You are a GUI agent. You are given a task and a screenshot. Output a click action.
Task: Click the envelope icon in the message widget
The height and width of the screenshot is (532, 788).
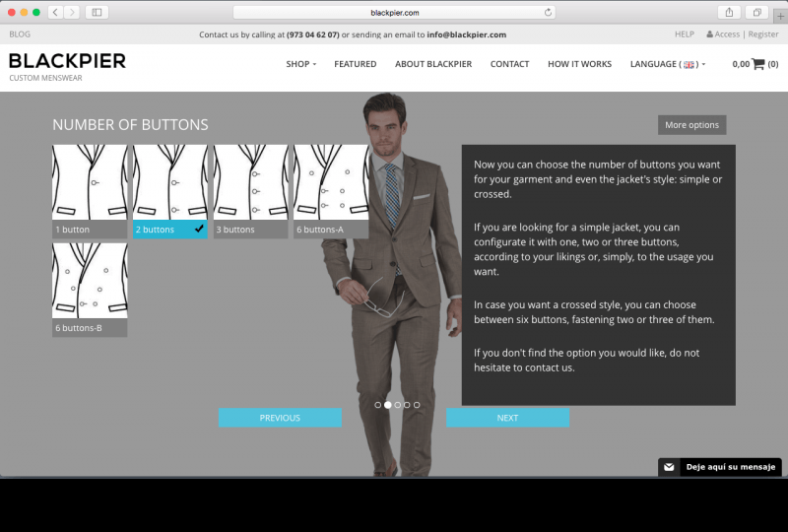pos(669,467)
